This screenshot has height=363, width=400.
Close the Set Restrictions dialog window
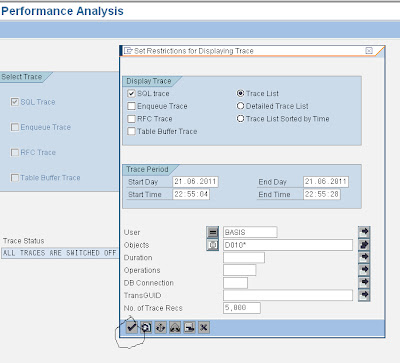click(369, 51)
